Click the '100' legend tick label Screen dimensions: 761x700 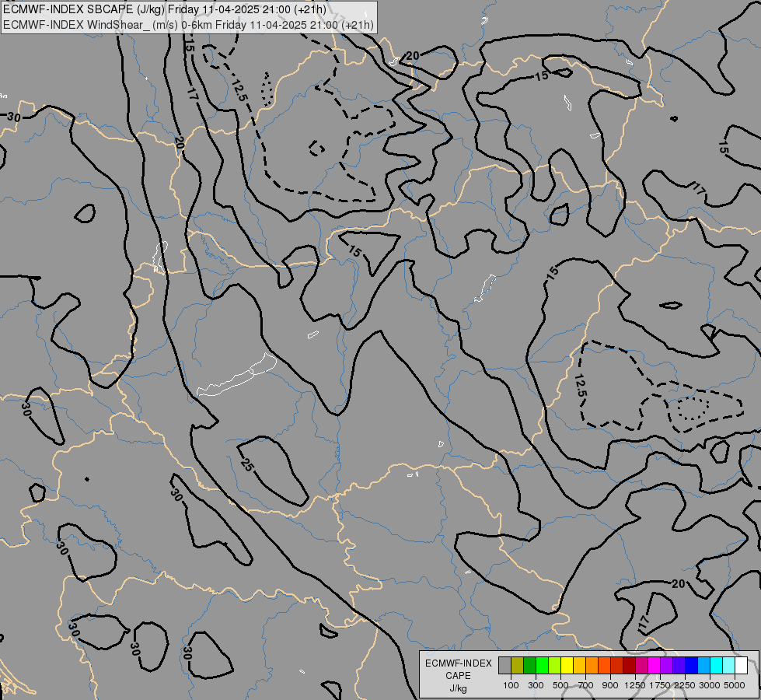coord(511,685)
